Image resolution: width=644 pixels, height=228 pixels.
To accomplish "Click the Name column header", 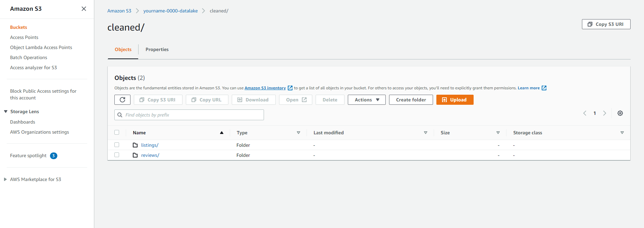I will point(139,133).
